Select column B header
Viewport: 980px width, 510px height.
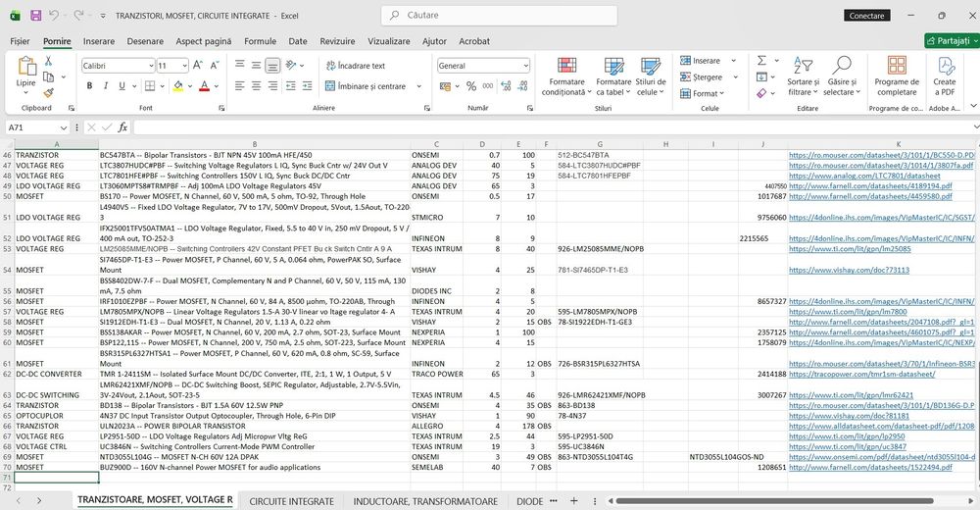tap(255, 144)
